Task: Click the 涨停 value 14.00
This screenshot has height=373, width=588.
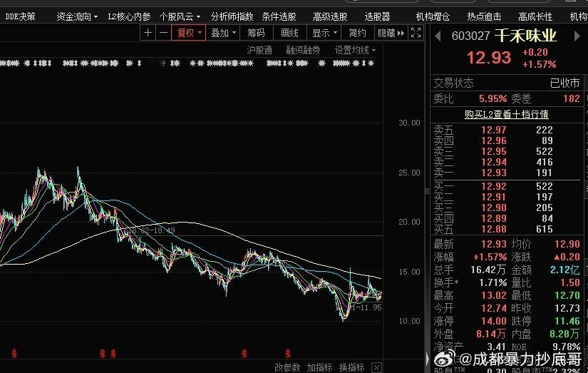Action: (x=494, y=321)
